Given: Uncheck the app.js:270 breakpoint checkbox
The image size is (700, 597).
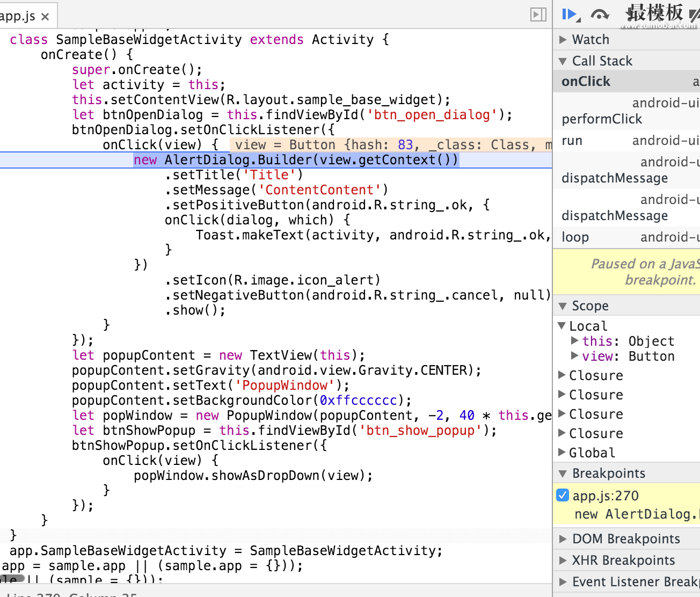Looking at the screenshot, I should 563,495.
